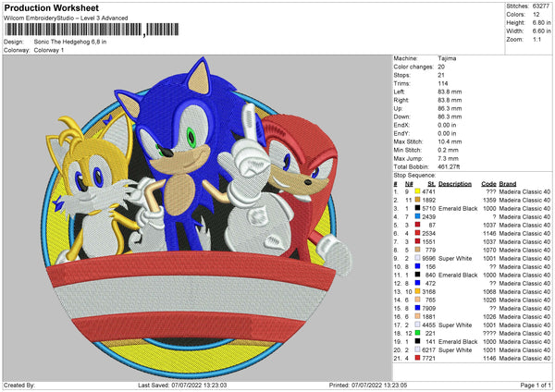Click the Trims value 114
This screenshot has height=392, width=555.
[x=443, y=83]
